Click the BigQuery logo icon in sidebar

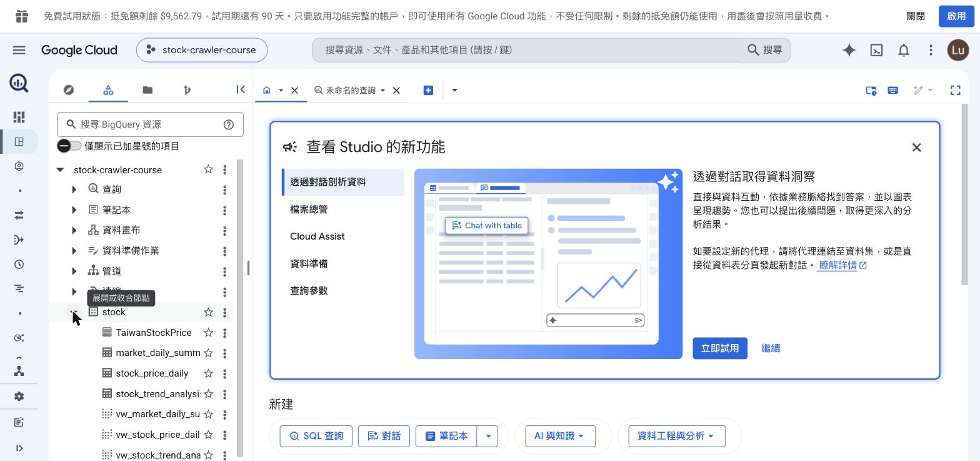pos(19,83)
